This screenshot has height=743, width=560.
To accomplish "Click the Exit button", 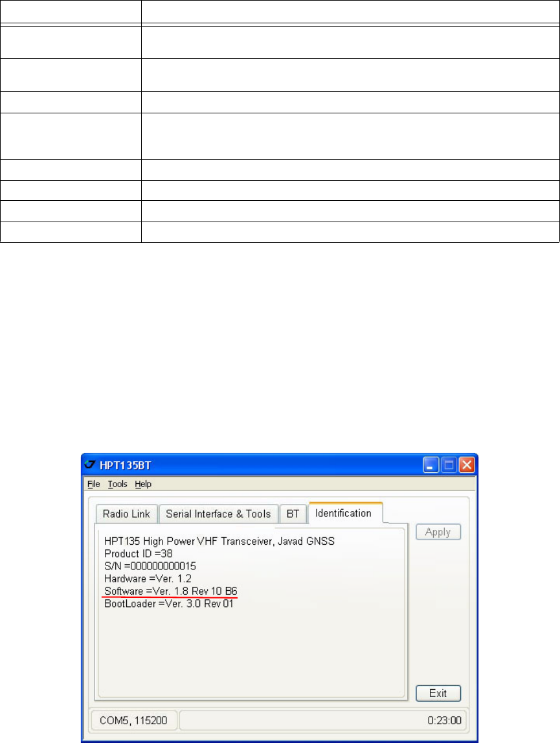I will [438, 692].
